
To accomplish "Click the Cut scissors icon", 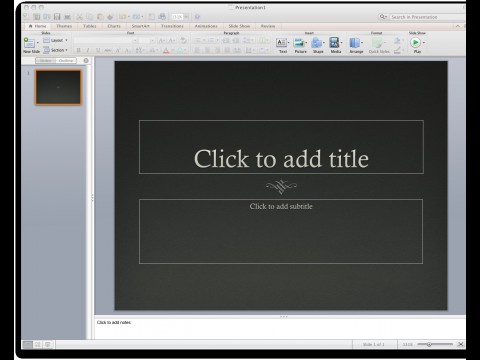I will click(x=79, y=17).
